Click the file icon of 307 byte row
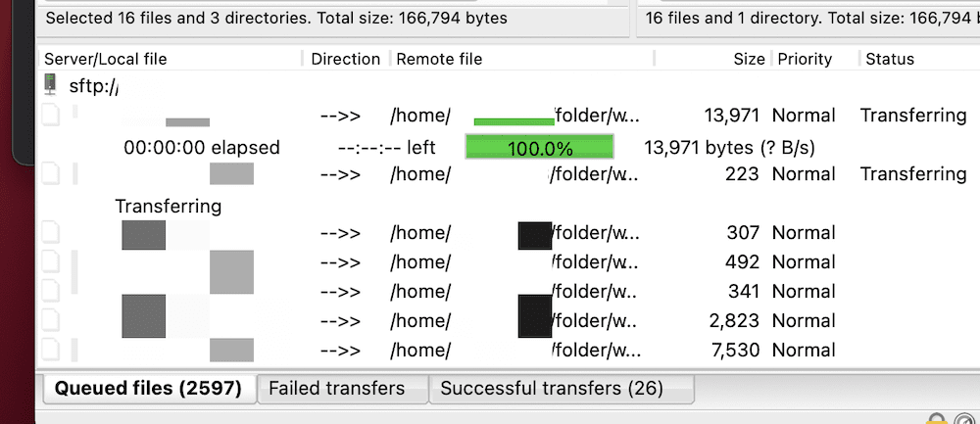 [51, 233]
